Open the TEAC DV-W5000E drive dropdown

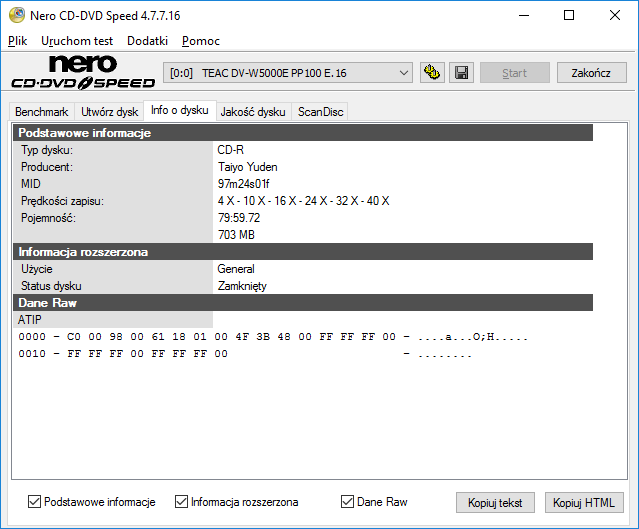(x=288, y=73)
